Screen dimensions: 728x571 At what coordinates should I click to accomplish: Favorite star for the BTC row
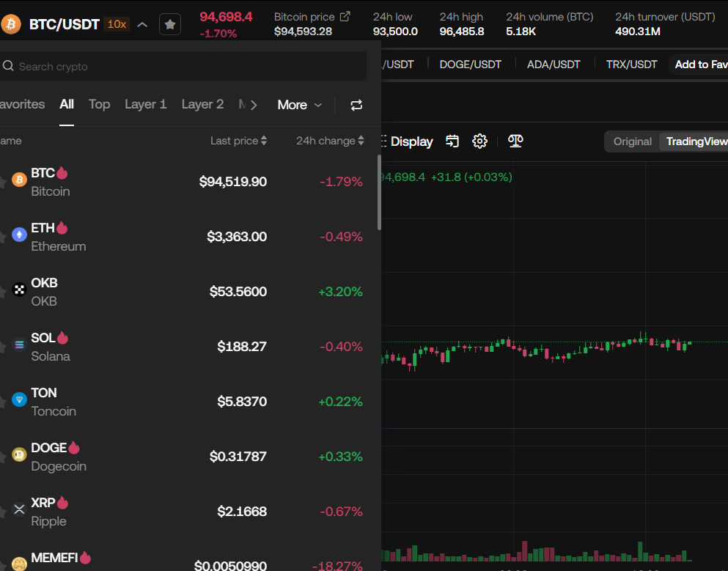tap(2, 182)
